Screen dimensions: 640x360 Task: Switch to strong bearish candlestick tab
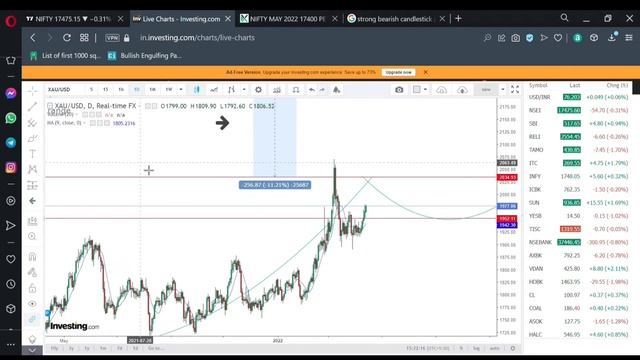coord(396,19)
